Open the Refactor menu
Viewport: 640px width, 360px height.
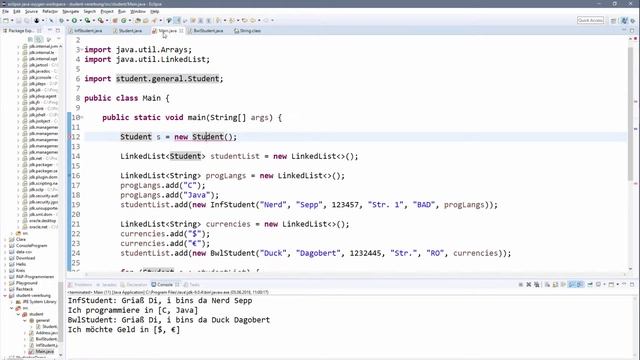point(50,11)
